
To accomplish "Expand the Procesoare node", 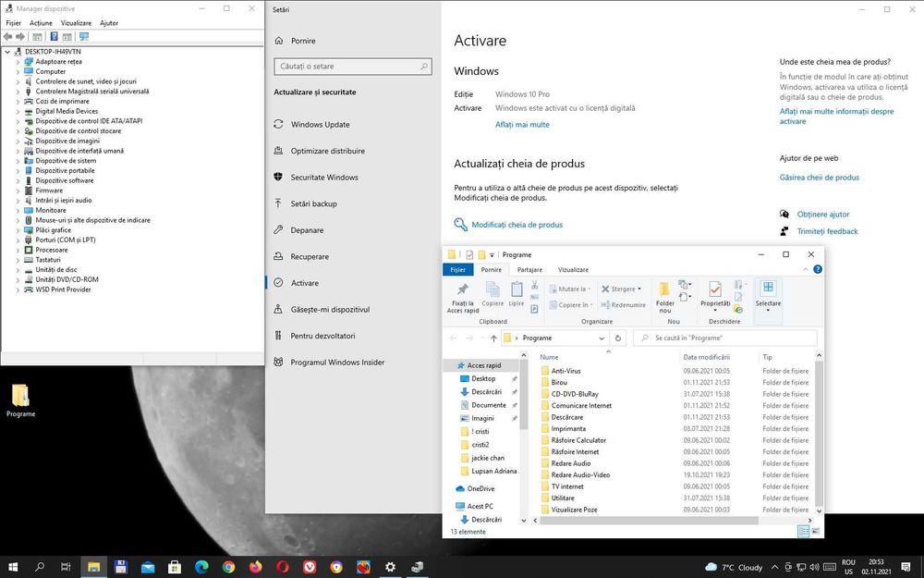I will pyautogui.click(x=18, y=250).
